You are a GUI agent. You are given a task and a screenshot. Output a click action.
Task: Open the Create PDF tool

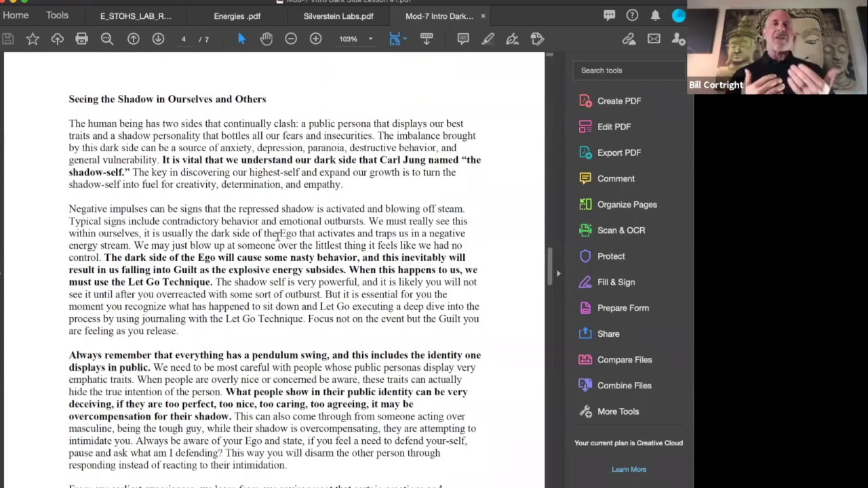(610, 101)
